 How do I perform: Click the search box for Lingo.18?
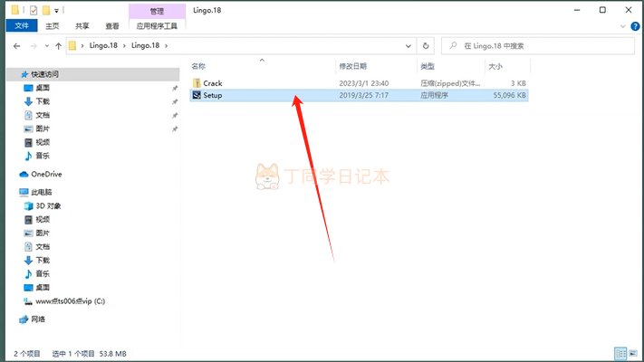pos(538,46)
